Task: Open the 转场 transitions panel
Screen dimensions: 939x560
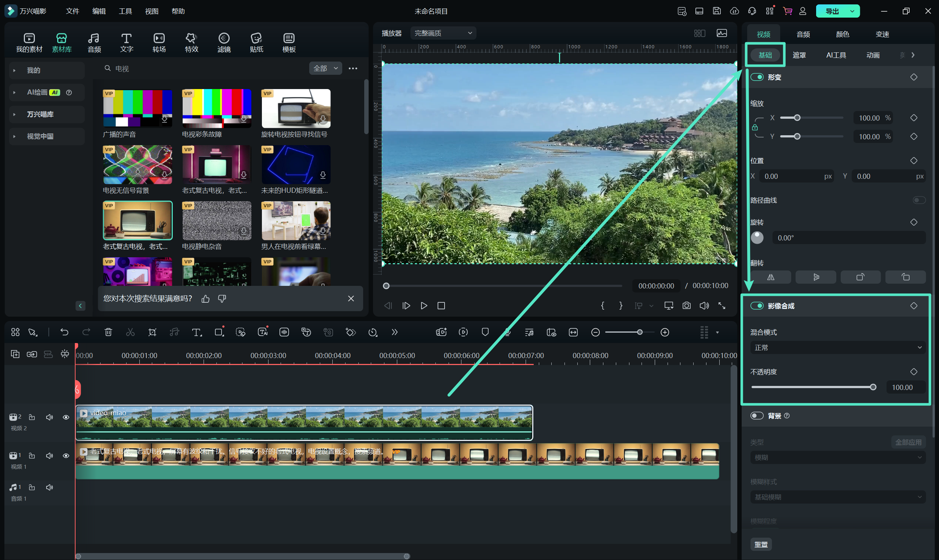Action: click(159, 42)
